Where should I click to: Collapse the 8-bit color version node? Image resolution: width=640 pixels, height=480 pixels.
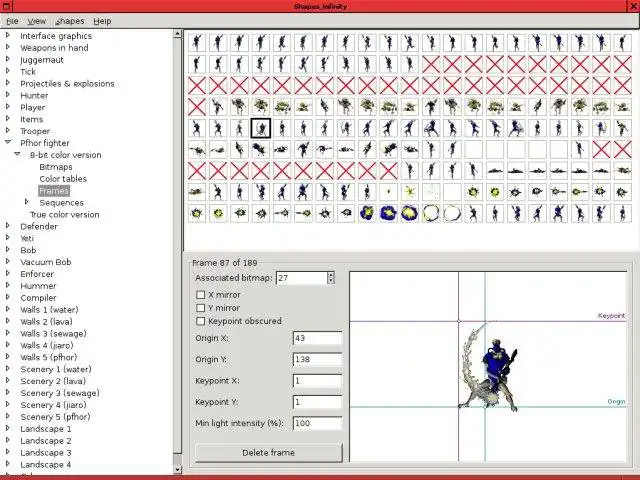pos(17,154)
